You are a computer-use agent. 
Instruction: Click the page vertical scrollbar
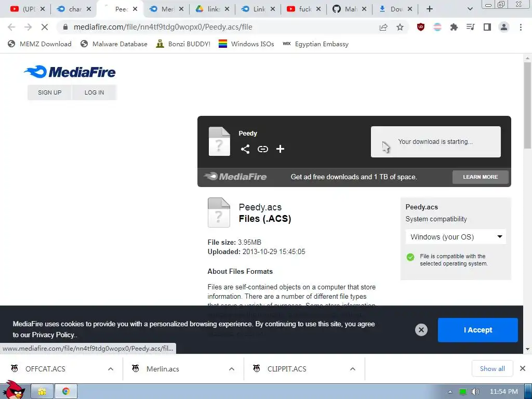[x=527, y=105]
